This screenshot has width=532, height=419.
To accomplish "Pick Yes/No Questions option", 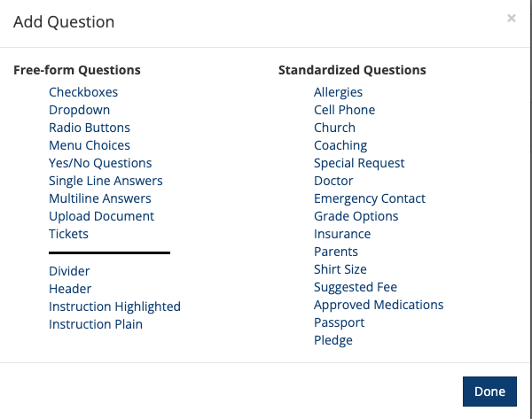I will pos(100,163).
